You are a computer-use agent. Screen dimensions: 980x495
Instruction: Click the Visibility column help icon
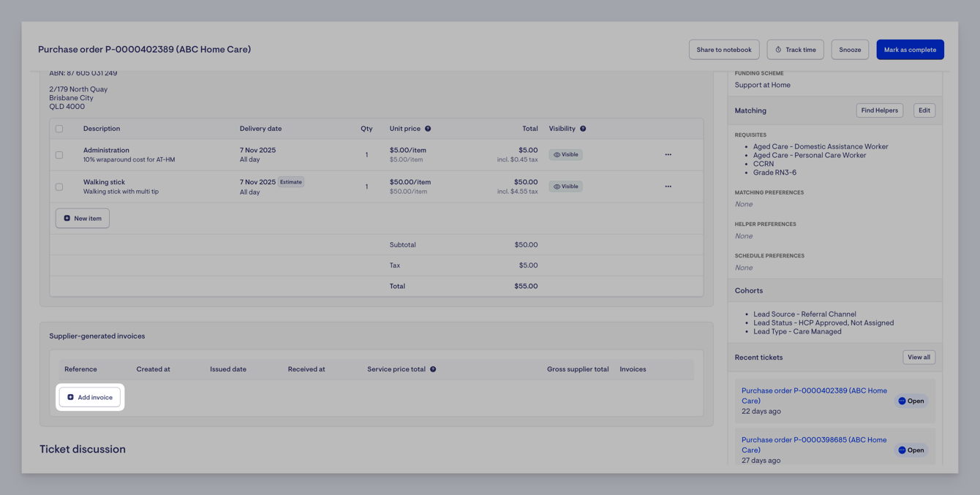pos(583,129)
